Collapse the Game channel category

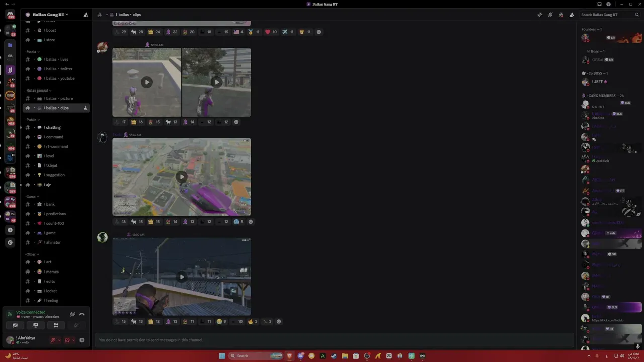(x=32, y=197)
